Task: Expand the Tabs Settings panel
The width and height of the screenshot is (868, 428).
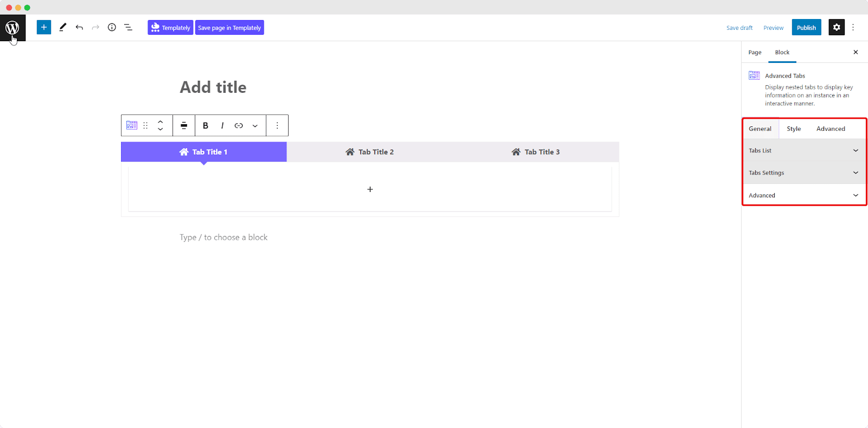Action: 803,173
